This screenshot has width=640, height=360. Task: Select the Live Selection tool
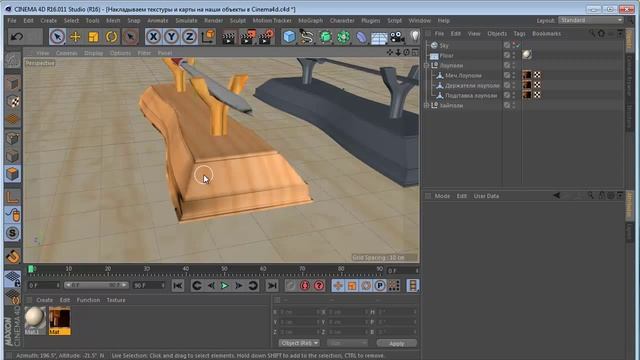[x=57, y=37]
